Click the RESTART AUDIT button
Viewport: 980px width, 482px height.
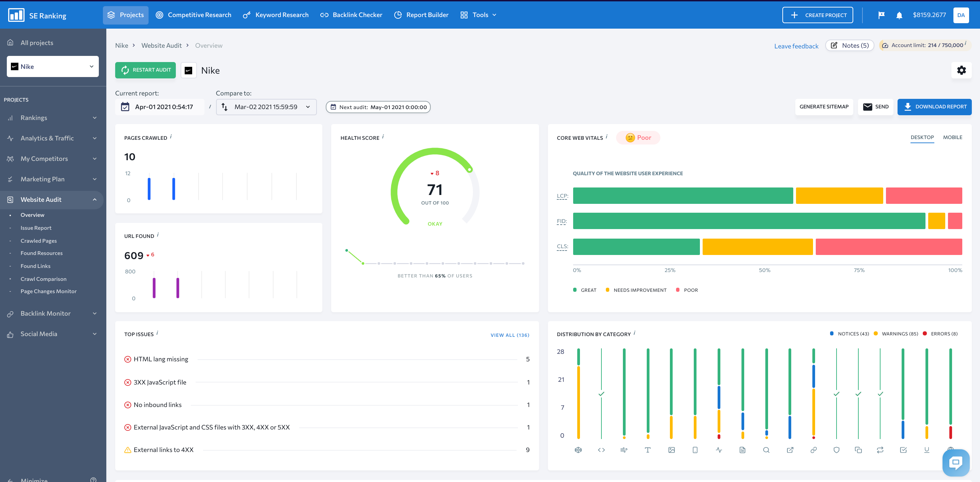145,70
